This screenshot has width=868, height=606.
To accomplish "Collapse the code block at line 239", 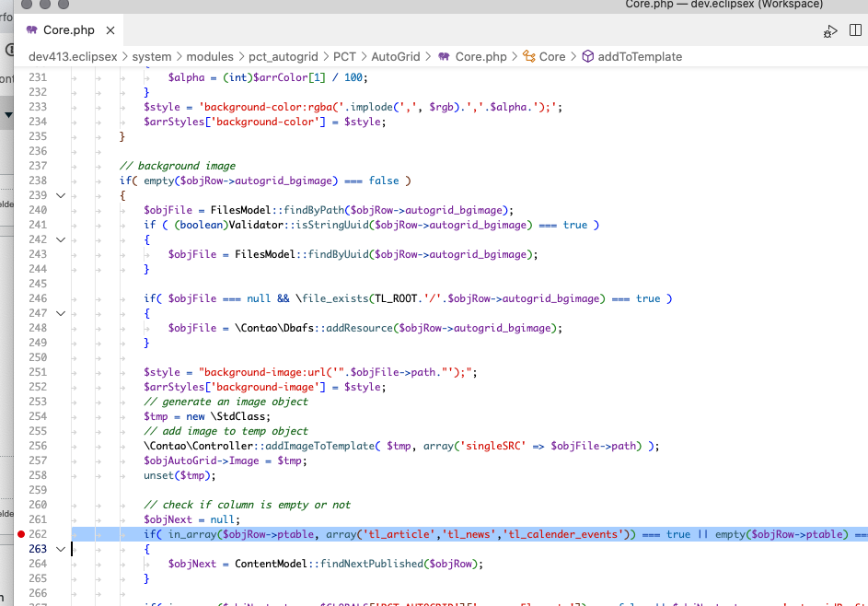I will pos(61,195).
